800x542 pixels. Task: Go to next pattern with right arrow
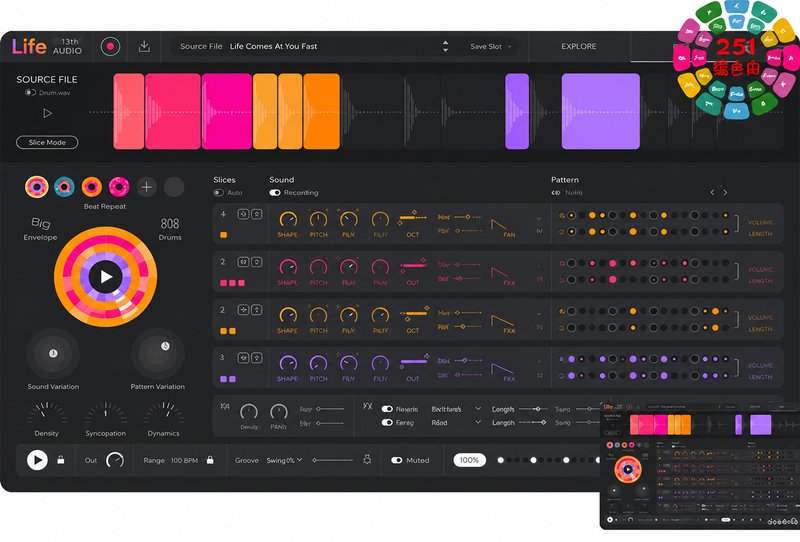pos(725,192)
